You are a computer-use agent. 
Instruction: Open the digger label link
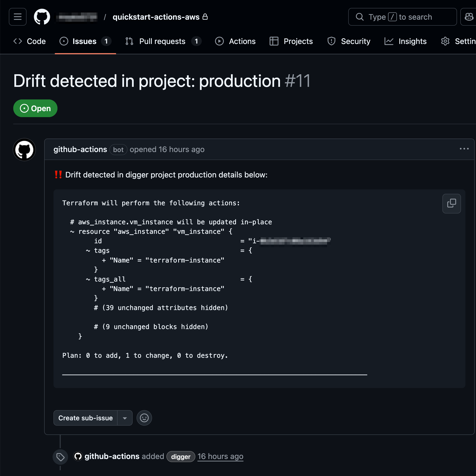pyautogui.click(x=181, y=457)
